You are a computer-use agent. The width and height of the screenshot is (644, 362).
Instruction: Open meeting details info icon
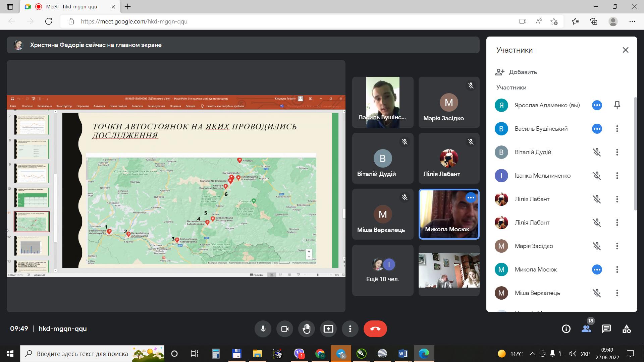coord(566,329)
